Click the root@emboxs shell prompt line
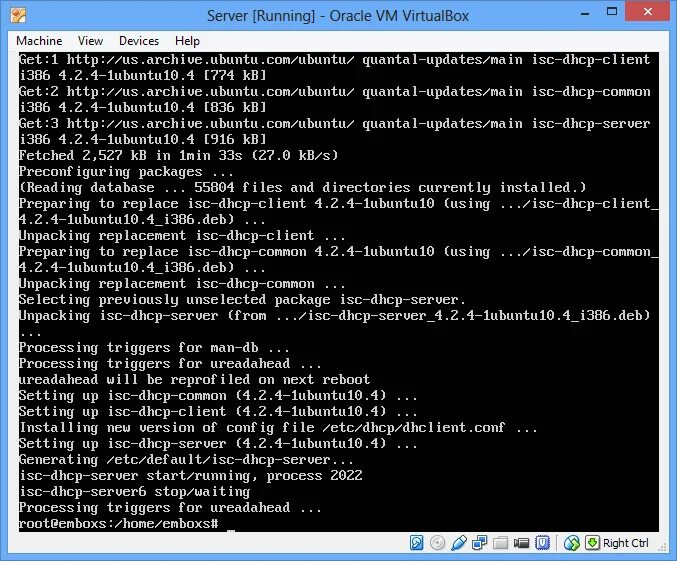Viewport: 677px width, 561px height. (119, 523)
